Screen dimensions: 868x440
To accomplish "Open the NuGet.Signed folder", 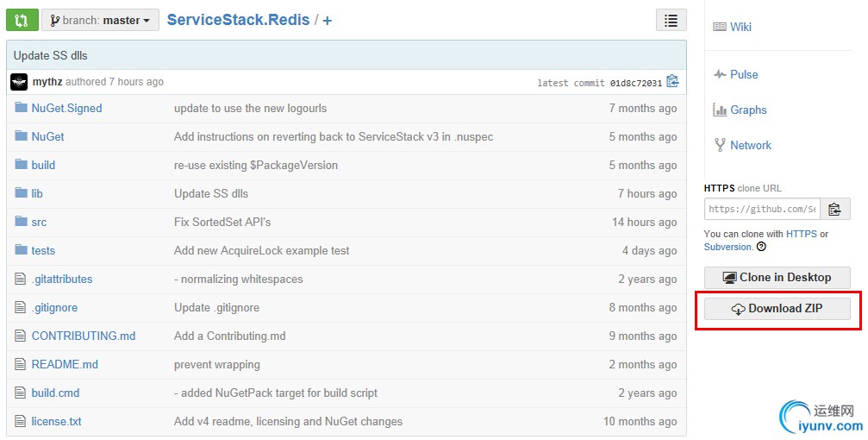I will (66, 108).
